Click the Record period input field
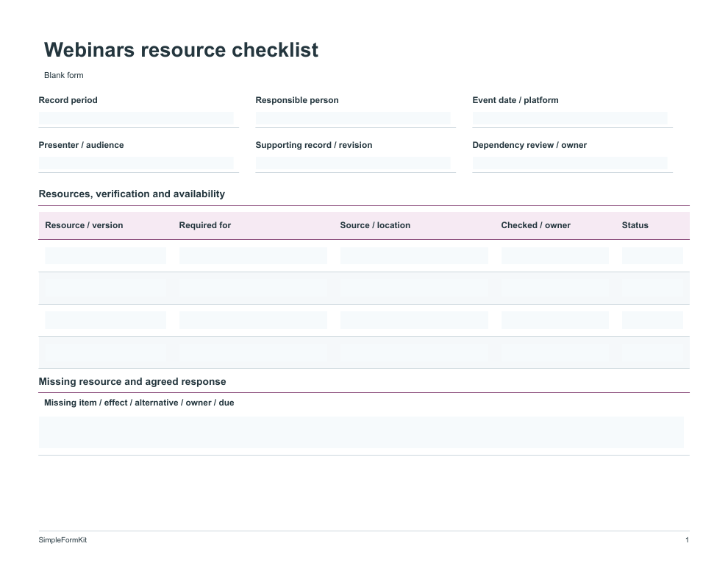Viewport: 728px width, 563px height. click(136, 118)
